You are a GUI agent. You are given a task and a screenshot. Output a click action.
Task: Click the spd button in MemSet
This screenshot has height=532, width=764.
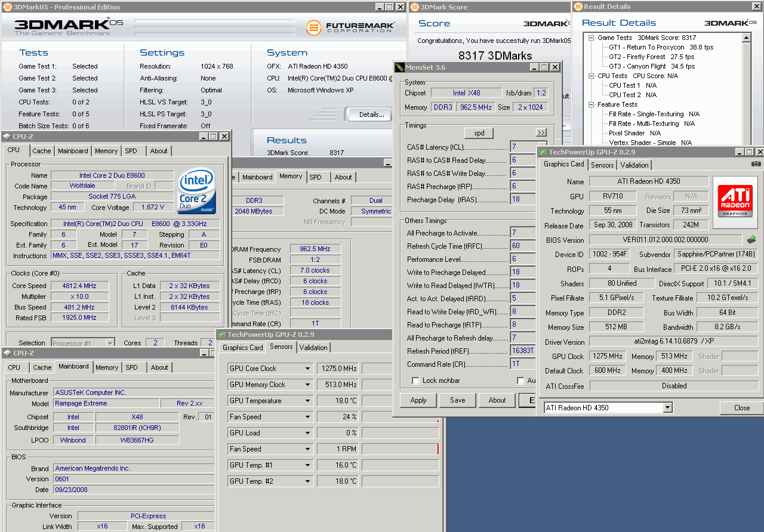(x=479, y=133)
